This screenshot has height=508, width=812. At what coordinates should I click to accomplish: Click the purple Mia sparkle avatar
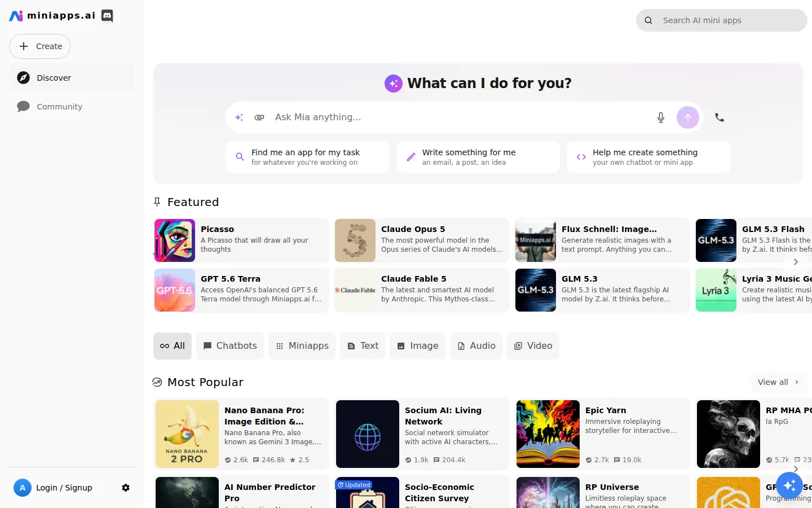pyautogui.click(x=394, y=84)
